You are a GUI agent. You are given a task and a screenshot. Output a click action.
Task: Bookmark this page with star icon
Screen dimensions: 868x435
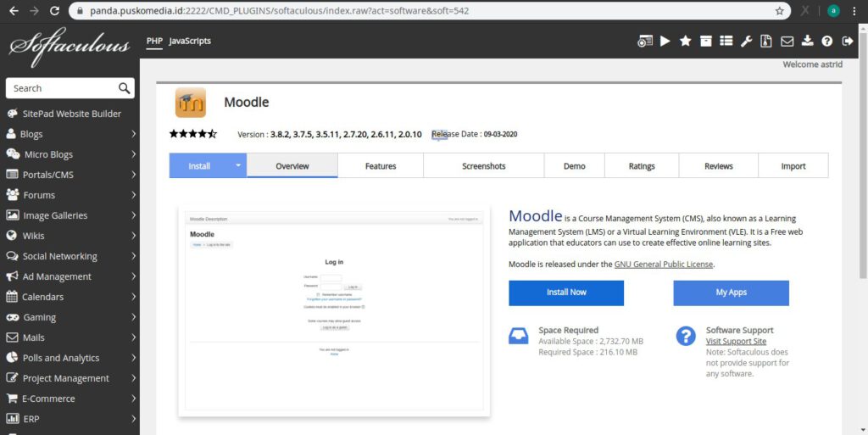(x=780, y=10)
